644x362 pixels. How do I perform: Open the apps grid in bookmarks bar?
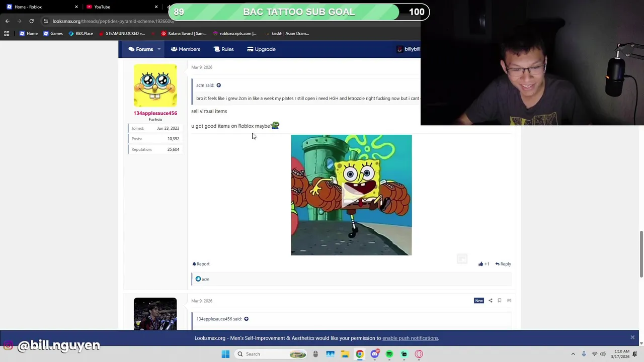pos(7,34)
